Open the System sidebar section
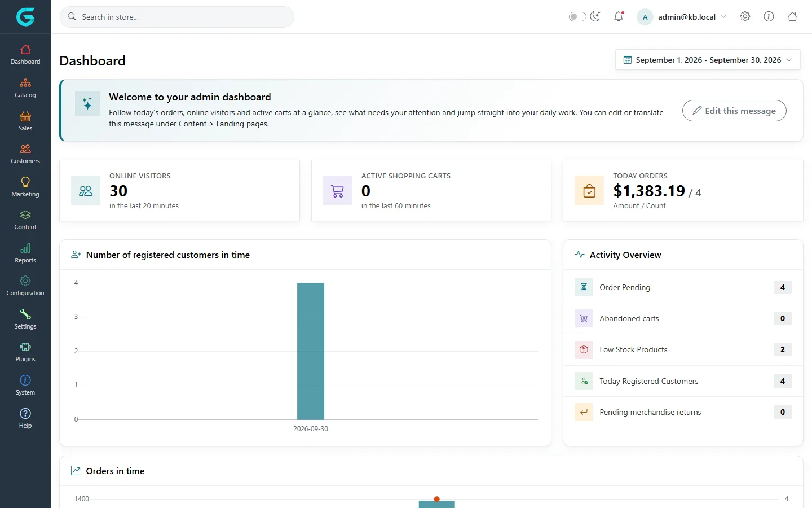Image resolution: width=812 pixels, height=508 pixels. 25,386
